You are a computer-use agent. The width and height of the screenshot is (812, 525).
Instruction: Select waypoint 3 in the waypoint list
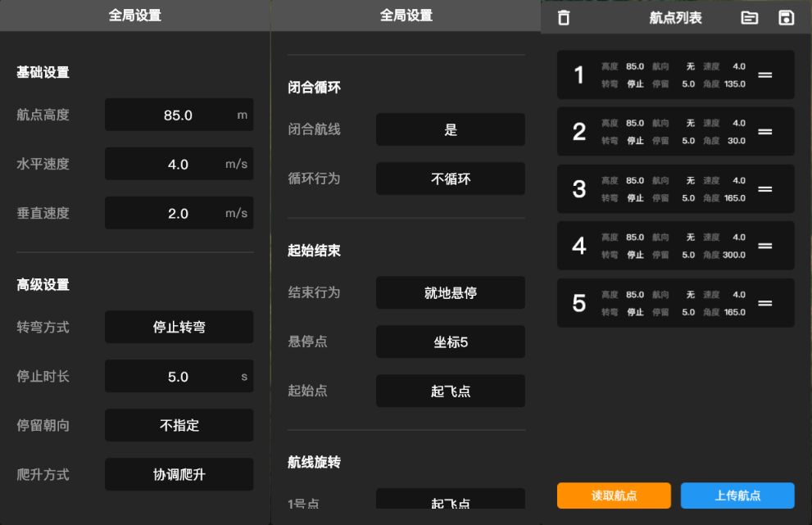point(676,189)
